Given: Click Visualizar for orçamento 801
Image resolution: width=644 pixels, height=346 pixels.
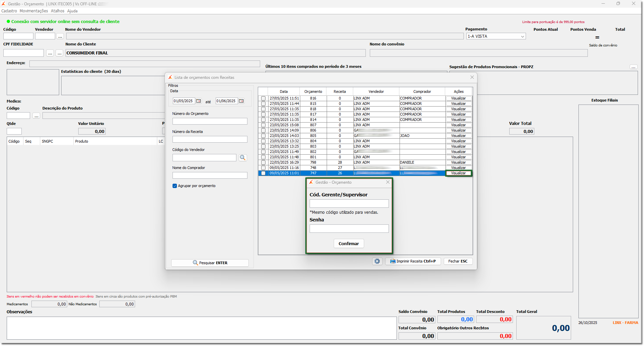Looking at the screenshot, I should click(x=458, y=157).
